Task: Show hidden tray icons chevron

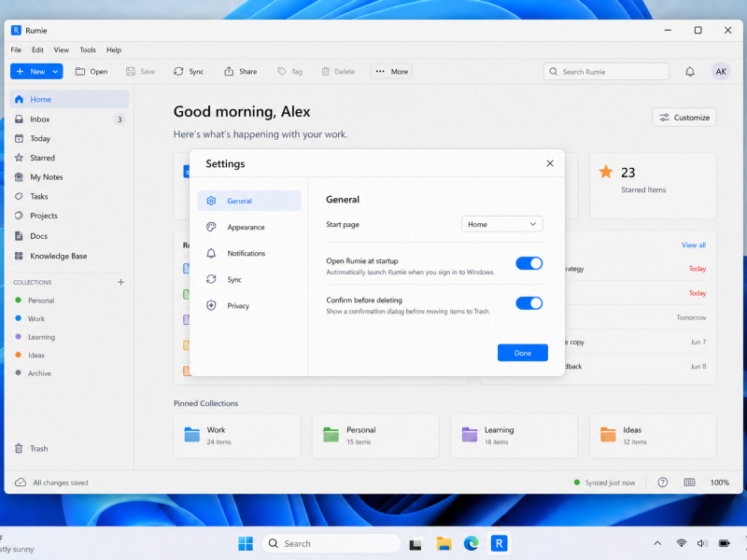Action: [x=657, y=543]
